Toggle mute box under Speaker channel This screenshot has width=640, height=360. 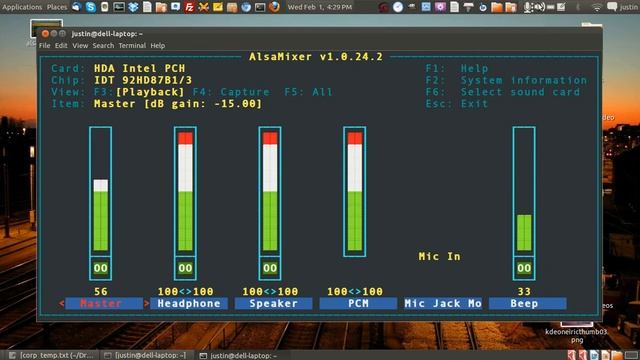point(270,268)
